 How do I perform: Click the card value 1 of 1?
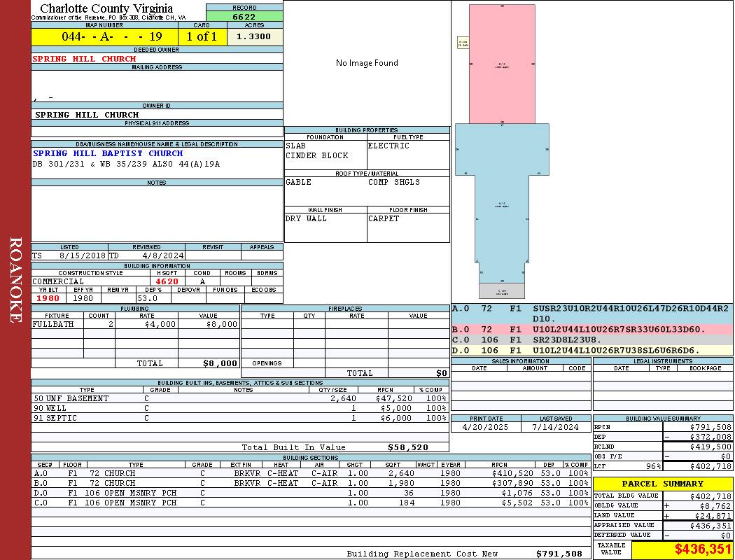202,36
